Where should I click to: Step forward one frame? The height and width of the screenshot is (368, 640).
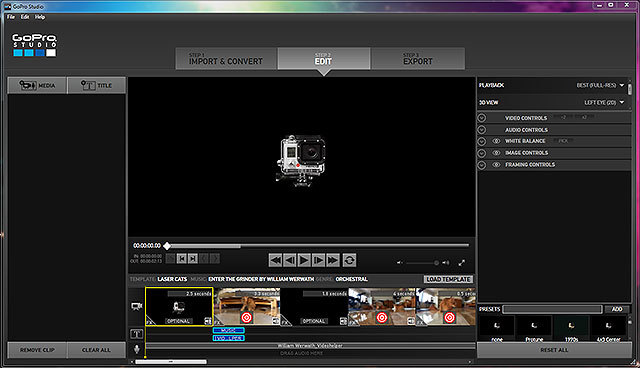pos(318,260)
